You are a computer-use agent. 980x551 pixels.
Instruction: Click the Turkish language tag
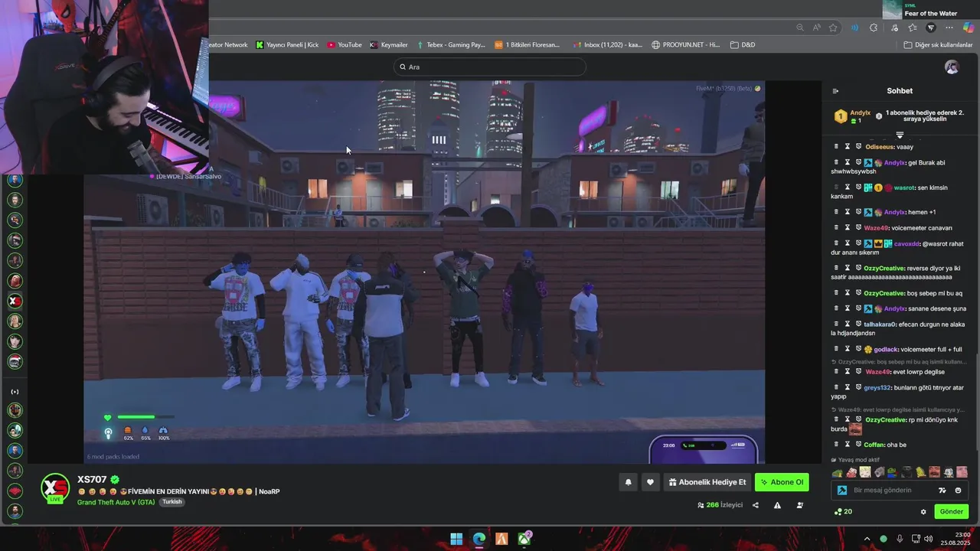(172, 502)
